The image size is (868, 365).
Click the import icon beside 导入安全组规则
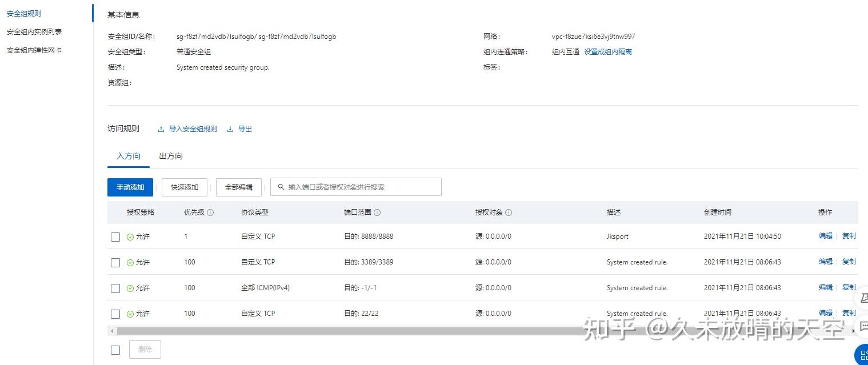[161, 129]
